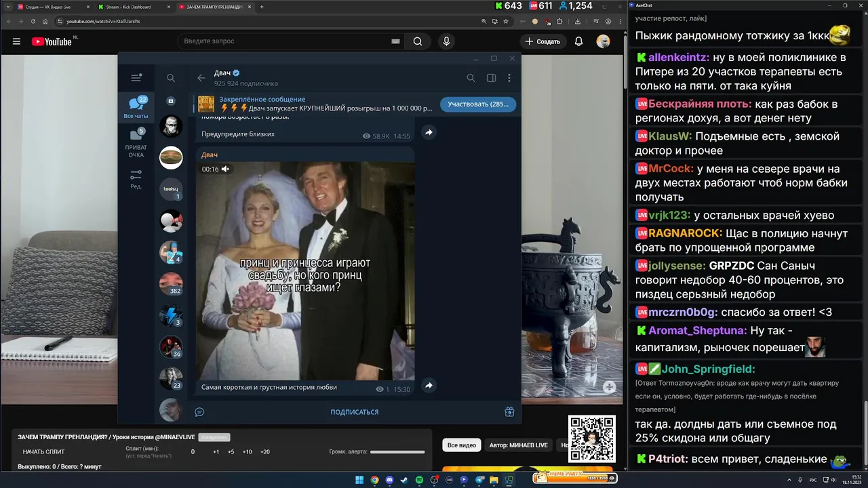Search the Telegram chat list
The width and height of the screenshot is (868, 488).
[x=171, y=78]
